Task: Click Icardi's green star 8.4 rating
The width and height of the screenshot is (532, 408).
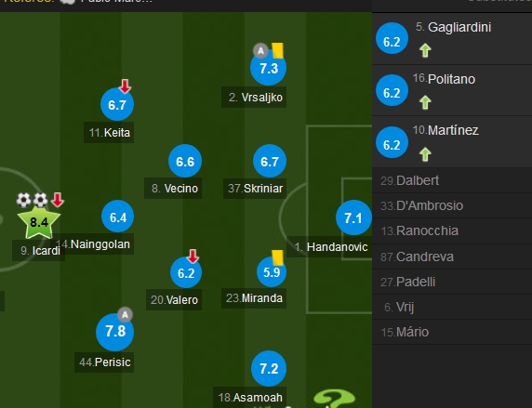Action: (x=39, y=222)
